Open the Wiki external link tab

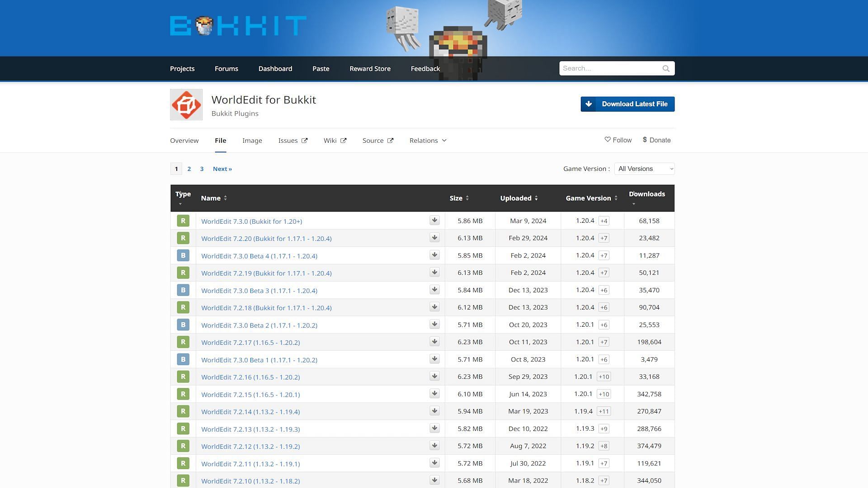335,141
